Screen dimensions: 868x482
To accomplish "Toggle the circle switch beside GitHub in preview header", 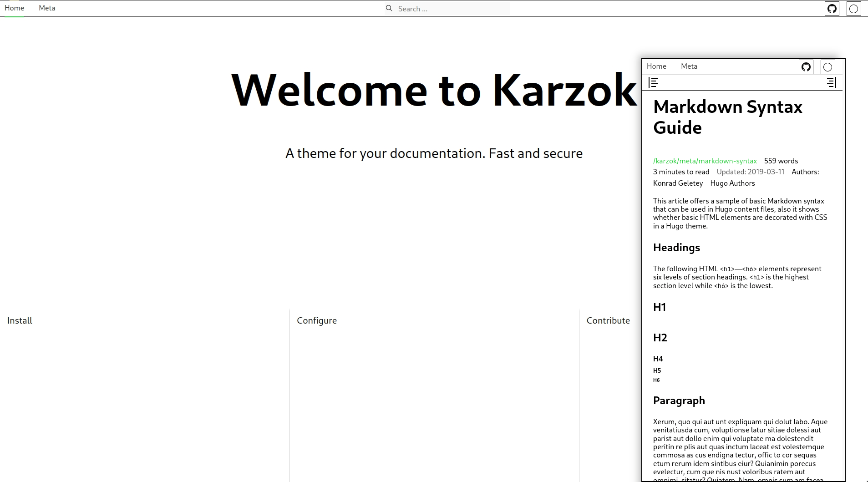I will [x=827, y=66].
